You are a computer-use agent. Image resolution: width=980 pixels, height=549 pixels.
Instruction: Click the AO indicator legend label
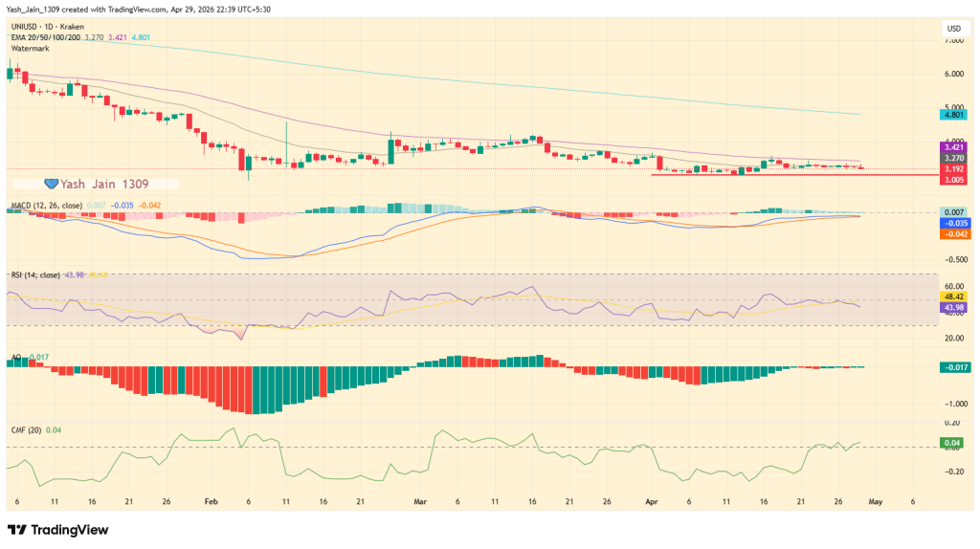click(x=16, y=357)
